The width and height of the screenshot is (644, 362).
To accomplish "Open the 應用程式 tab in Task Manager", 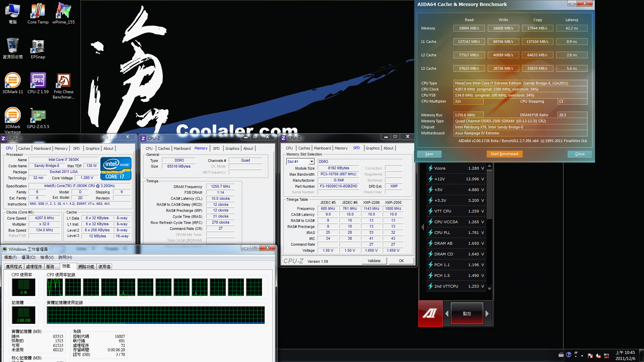I will 14,267.
